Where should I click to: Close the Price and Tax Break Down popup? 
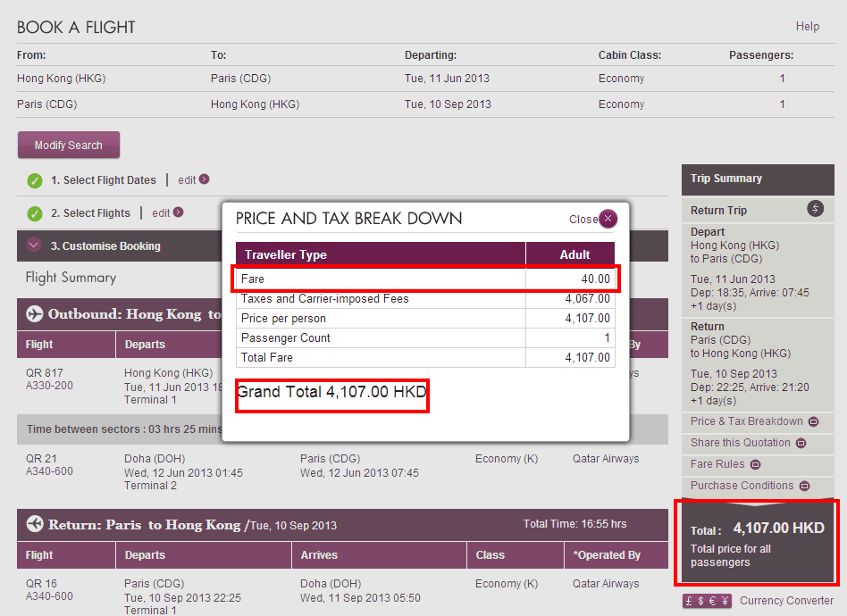608,219
